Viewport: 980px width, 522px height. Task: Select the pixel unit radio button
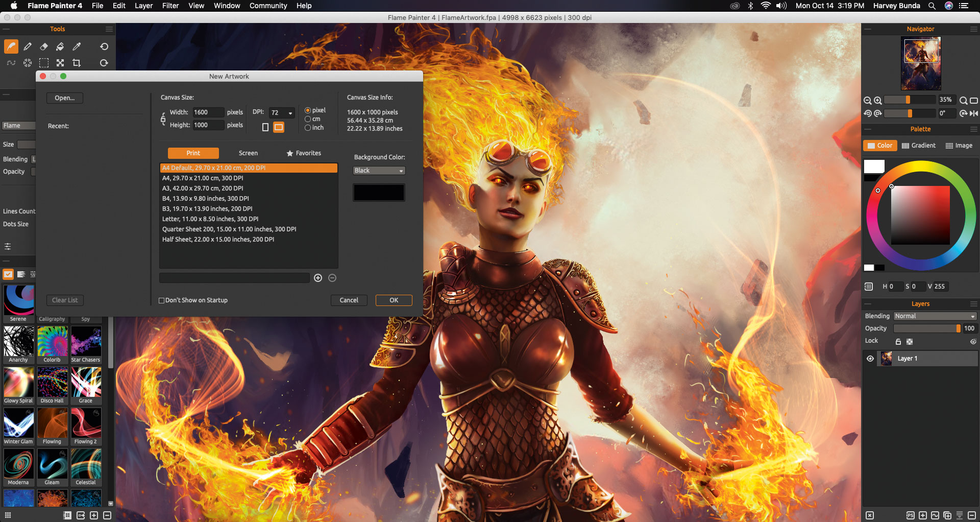pyautogui.click(x=308, y=110)
